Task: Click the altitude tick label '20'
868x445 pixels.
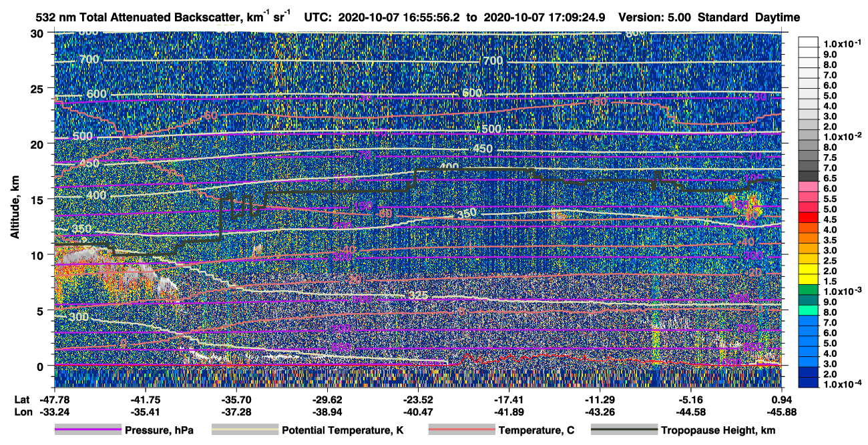Action: [38, 143]
